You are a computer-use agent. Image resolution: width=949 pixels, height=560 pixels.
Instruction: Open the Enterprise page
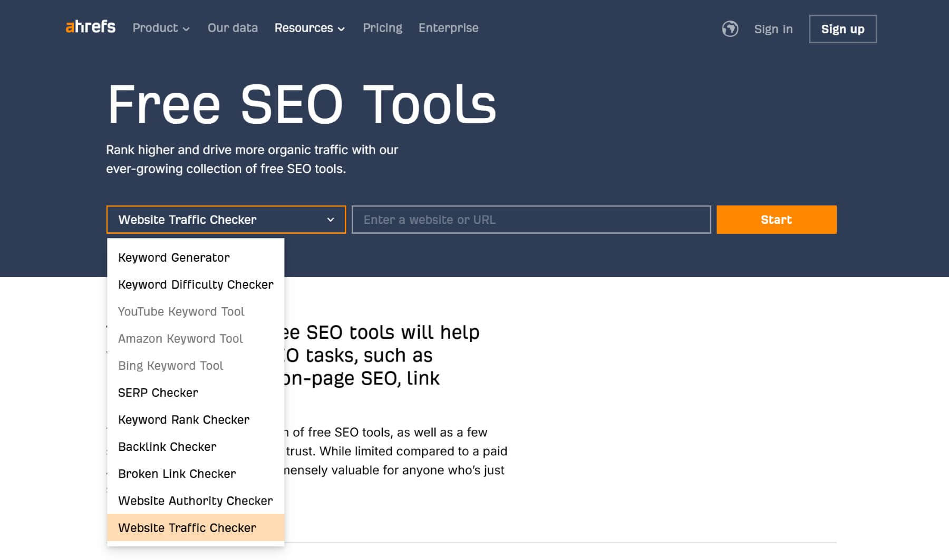tap(448, 28)
